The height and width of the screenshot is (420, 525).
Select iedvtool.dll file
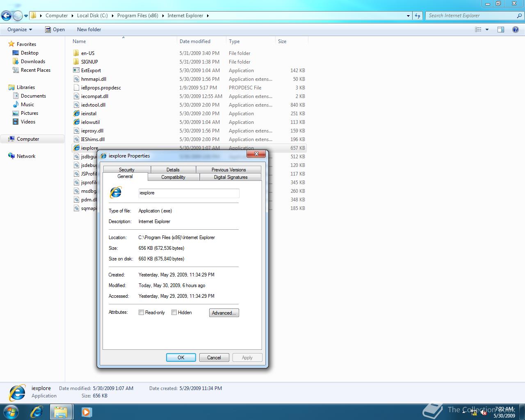coord(93,105)
